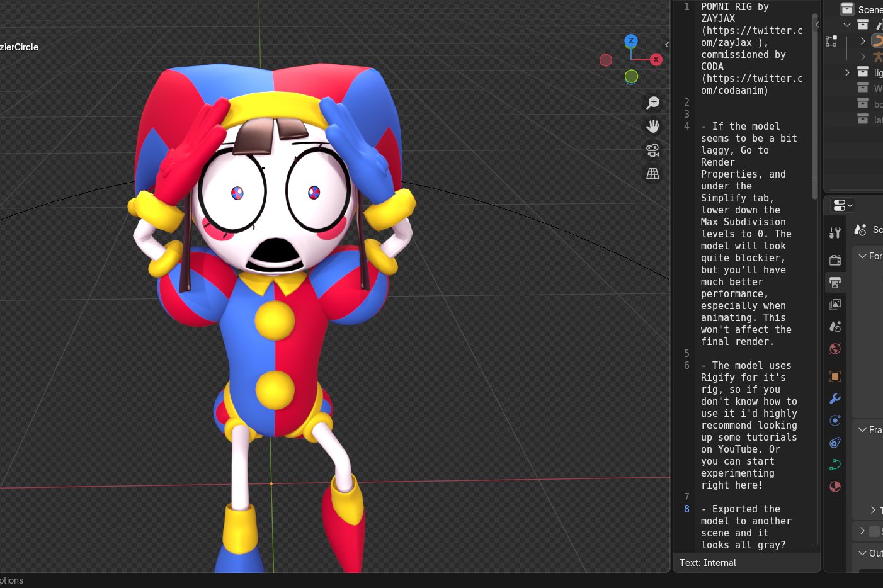This screenshot has width=883, height=588.
Task: Click the hand pan view icon
Action: pos(653,126)
